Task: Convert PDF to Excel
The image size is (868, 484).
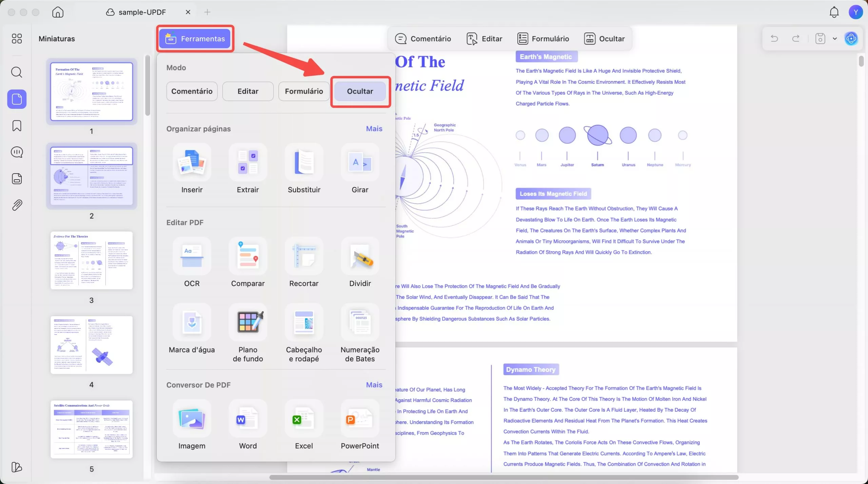Action: tap(304, 425)
